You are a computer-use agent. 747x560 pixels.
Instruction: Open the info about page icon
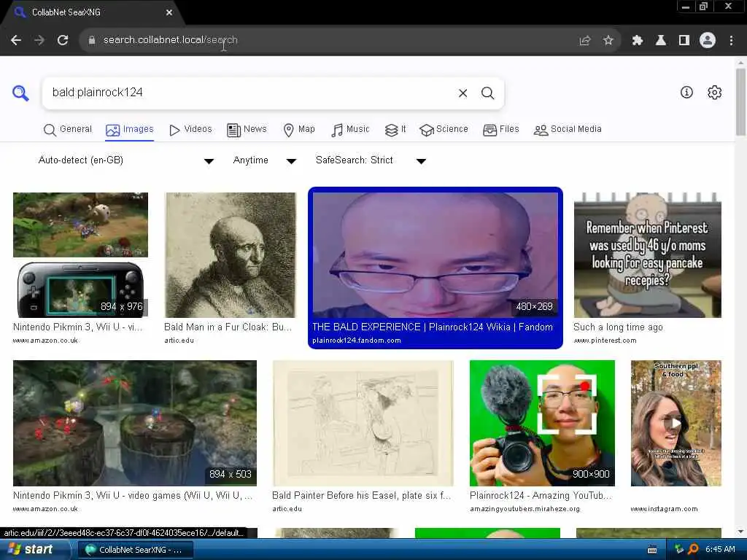686,93
